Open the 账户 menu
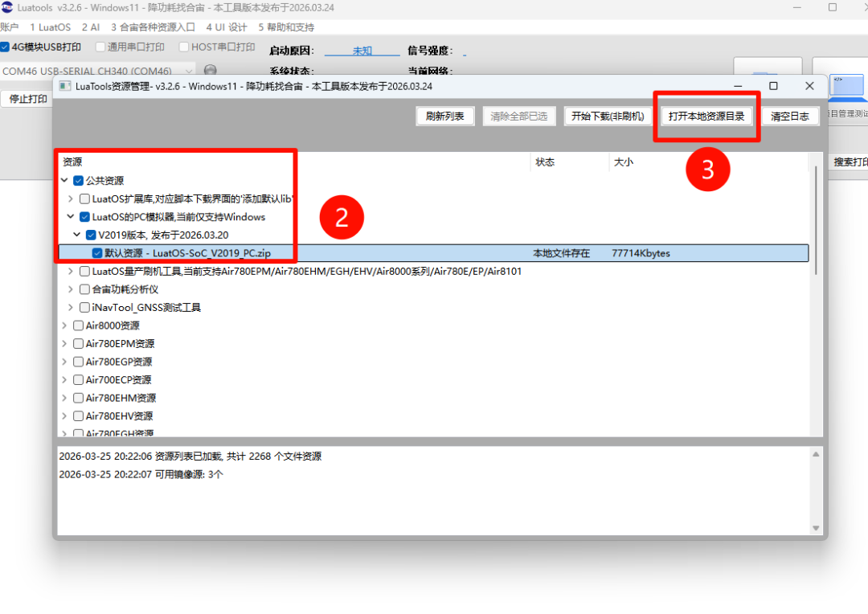Screen dimensions: 868x614 pyautogui.click(x=9, y=27)
